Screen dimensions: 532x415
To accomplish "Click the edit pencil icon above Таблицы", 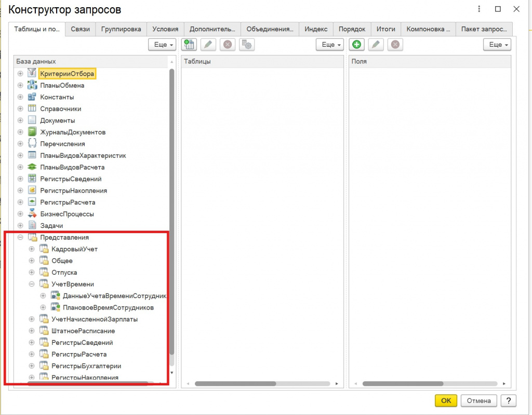I will click(208, 45).
